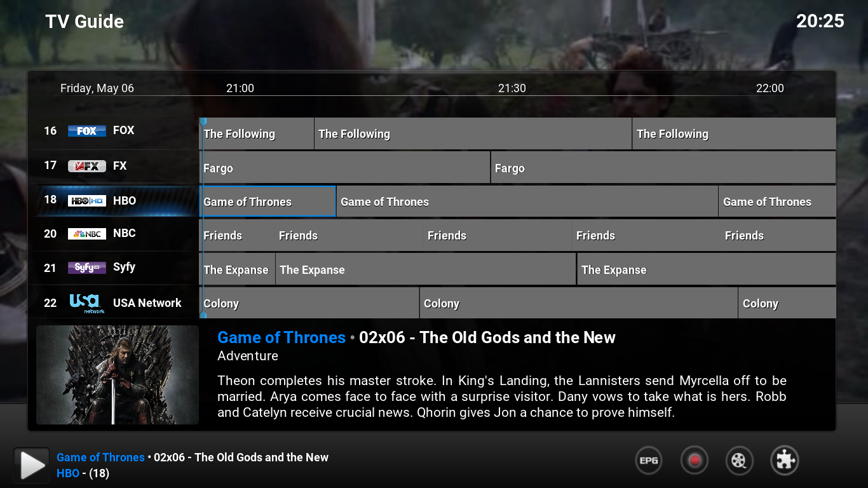Select the highlighted Game of Thrones block
Image resolution: width=868 pixels, height=488 pixels.
coord(268,201)
